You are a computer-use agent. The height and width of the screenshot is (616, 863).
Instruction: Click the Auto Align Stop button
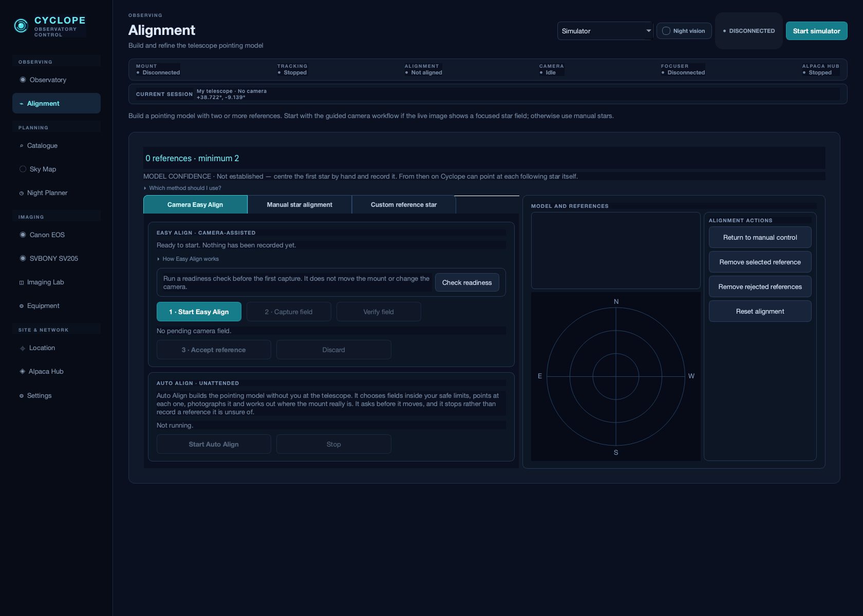[334, 444]
